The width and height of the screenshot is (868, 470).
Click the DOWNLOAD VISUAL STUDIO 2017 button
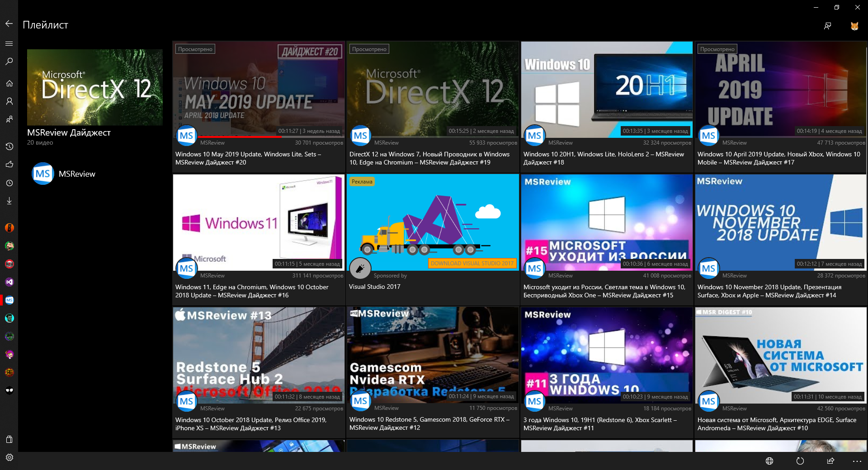pos(472,263)
